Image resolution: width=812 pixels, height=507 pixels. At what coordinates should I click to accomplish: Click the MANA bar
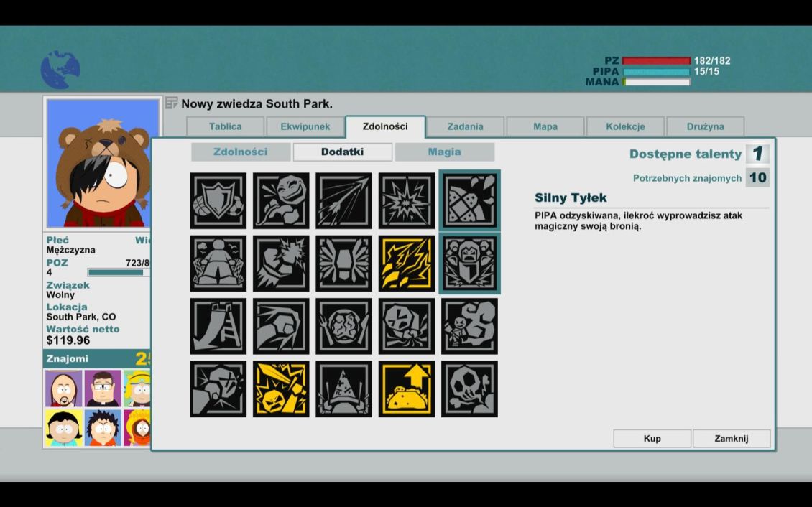pyautogui.click(x=656, y=82)
